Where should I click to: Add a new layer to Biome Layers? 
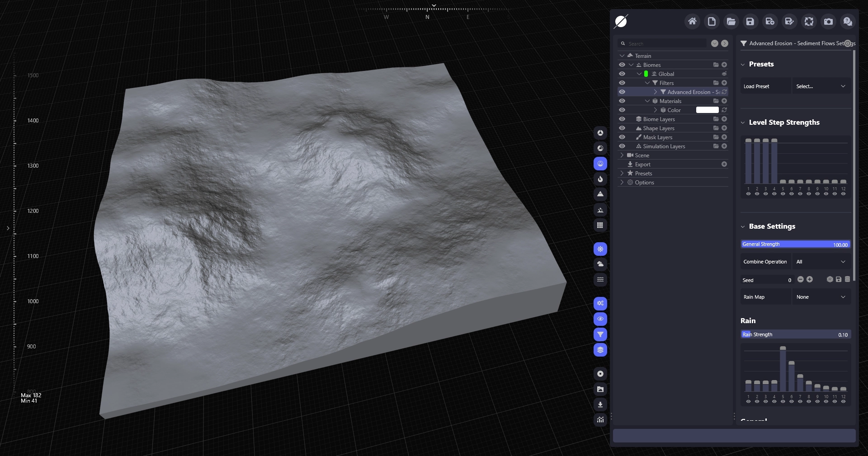724,119
